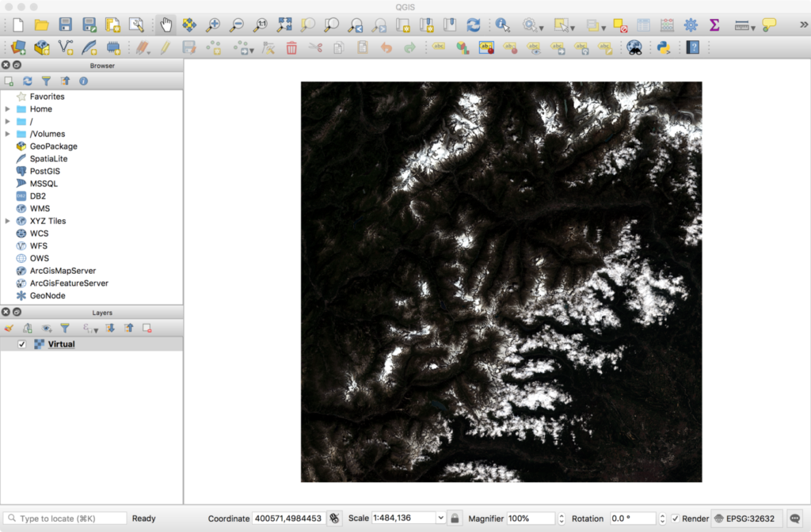
Task: Open the new print layout tool
Action: click(112, 25)
